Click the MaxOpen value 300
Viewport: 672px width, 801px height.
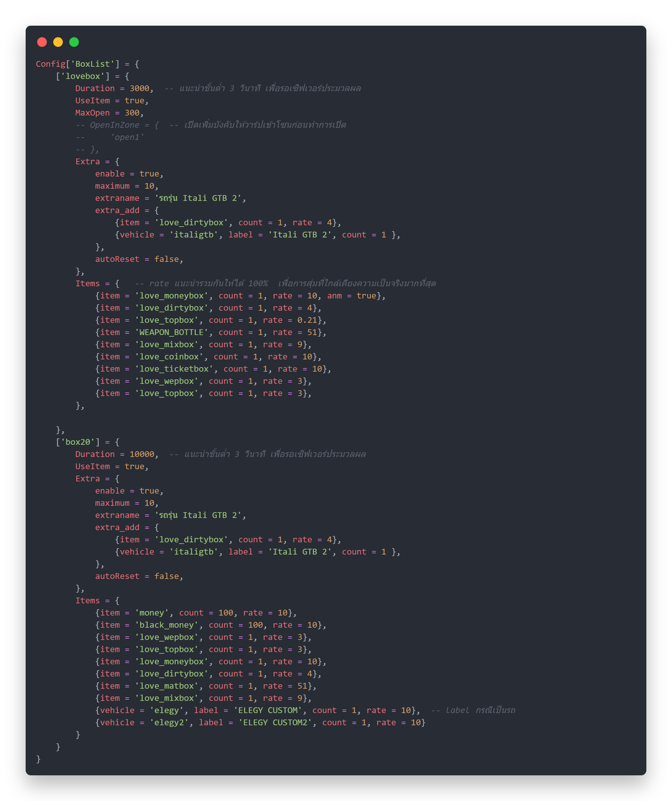click(x=132, y=113)
